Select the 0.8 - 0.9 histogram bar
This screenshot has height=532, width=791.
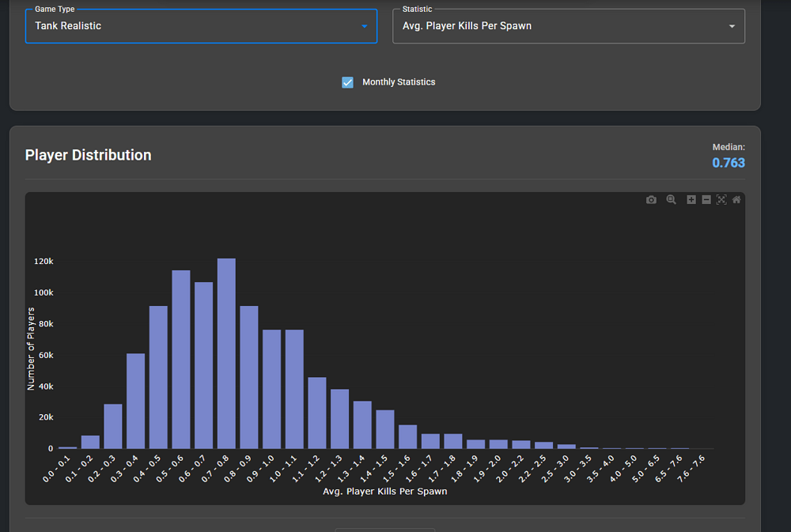coord(249,377)
